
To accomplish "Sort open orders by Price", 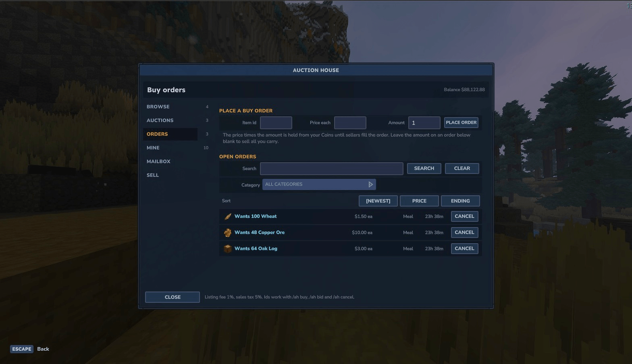I will (x=419, y=201).
